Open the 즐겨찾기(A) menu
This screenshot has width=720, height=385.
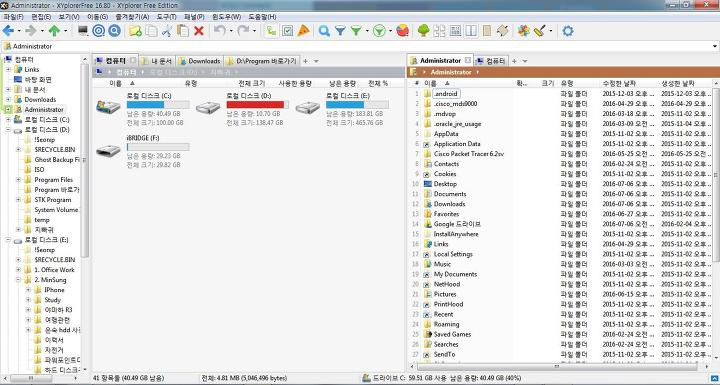pos(132,17)
